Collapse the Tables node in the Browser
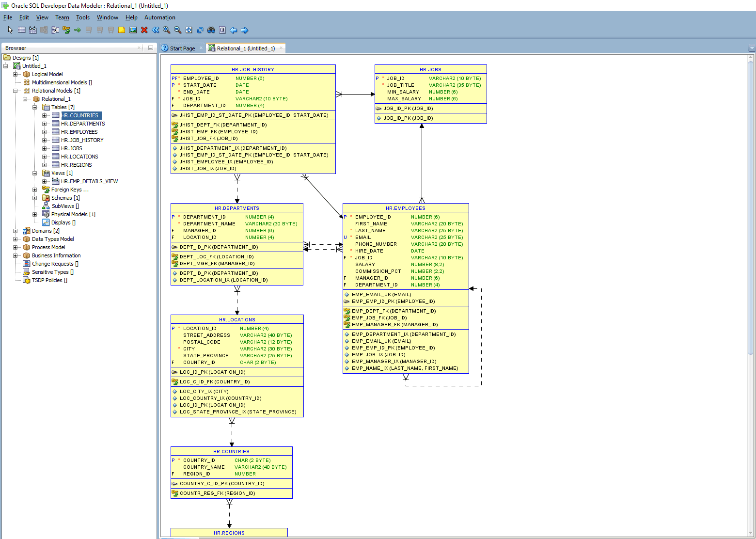This screenshot has height=539, width=756. pyautogui.click(x=34, y=107)
